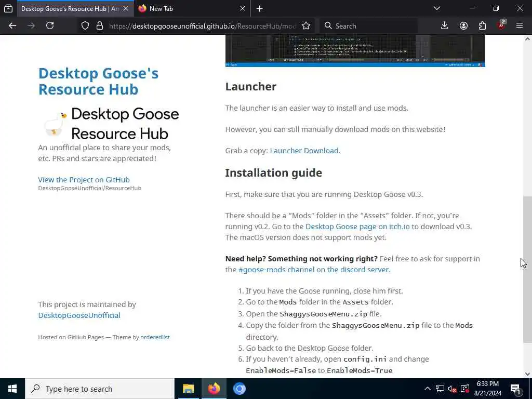The width and height of the screenshot is (532, 399).
Task: Open the blue circular app on taskbar
Action: tap(239, 389)
